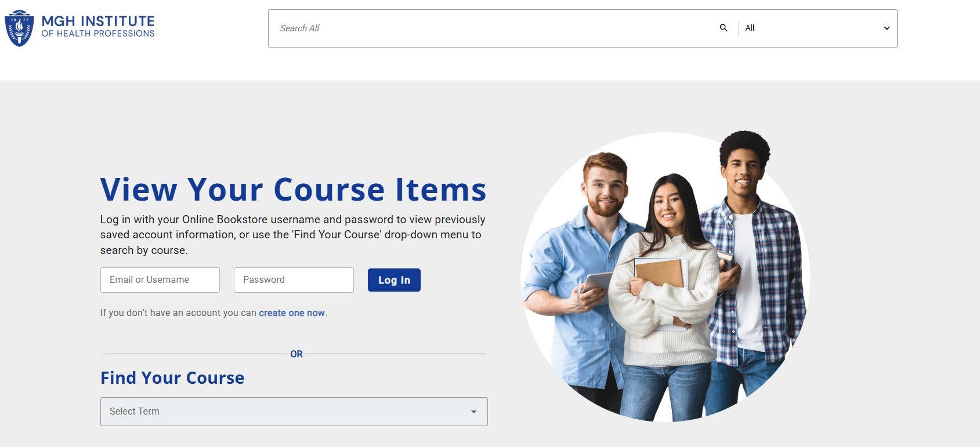Click the chevron arrow beside the All filter
The height and width of the screenshot is (447, 980).
pos(887,28)
